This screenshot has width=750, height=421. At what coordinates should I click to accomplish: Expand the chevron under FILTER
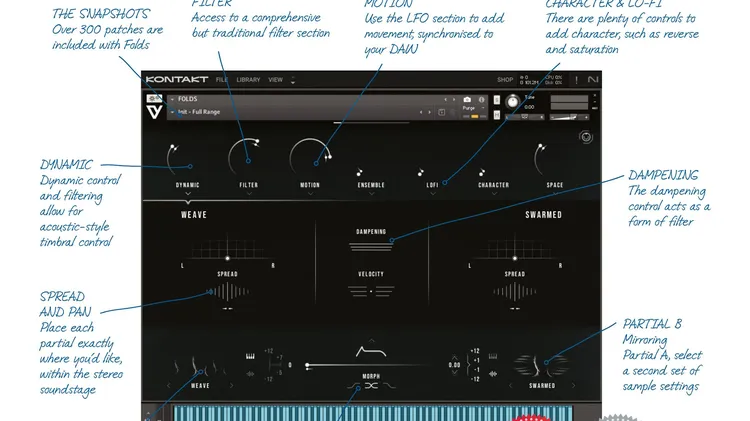click(x=249, y=193)
